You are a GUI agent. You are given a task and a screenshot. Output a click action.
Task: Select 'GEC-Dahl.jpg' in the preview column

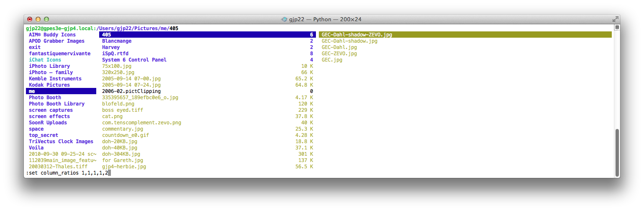point(339,47)
